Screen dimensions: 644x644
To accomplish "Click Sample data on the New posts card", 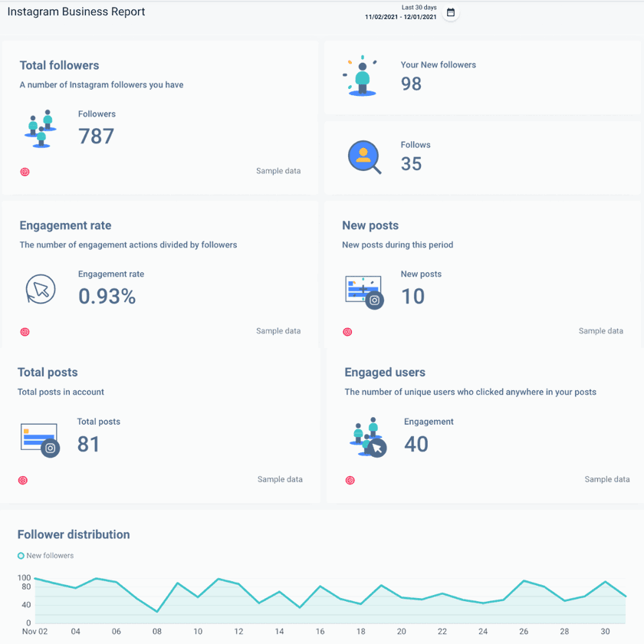I will coord(600,330).
